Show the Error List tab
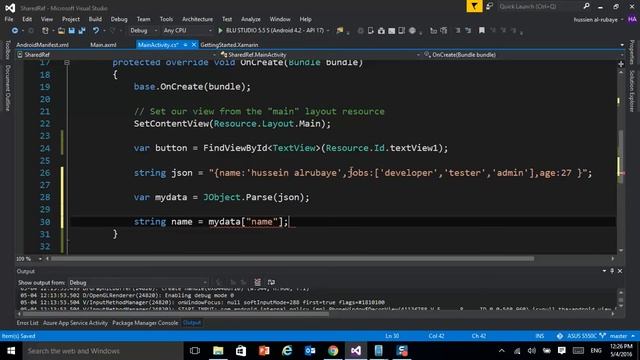 click(27, 323)
